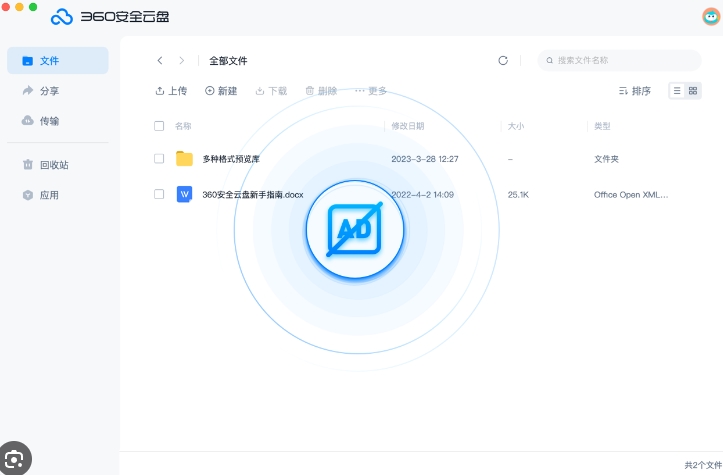723x475 pixels.
Task: Click the Office Open XML type cell
Action: click(x=631, y=195)
